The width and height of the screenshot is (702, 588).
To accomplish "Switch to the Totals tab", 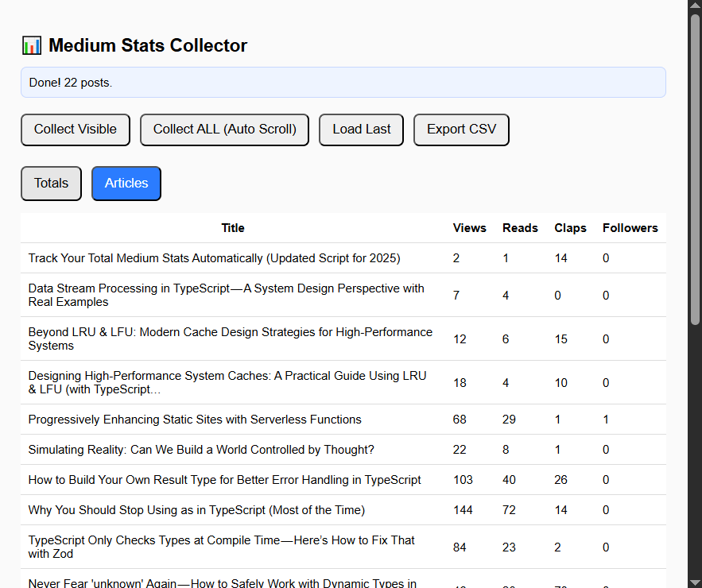I will click(51, 183).
